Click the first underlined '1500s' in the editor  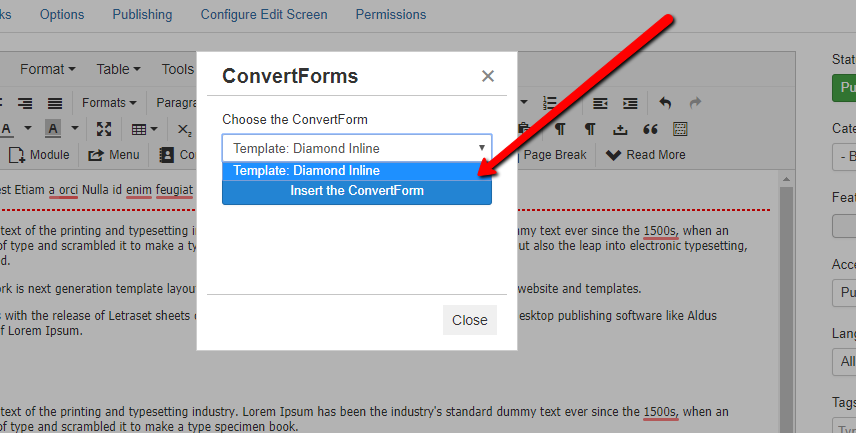pos(661,231)
